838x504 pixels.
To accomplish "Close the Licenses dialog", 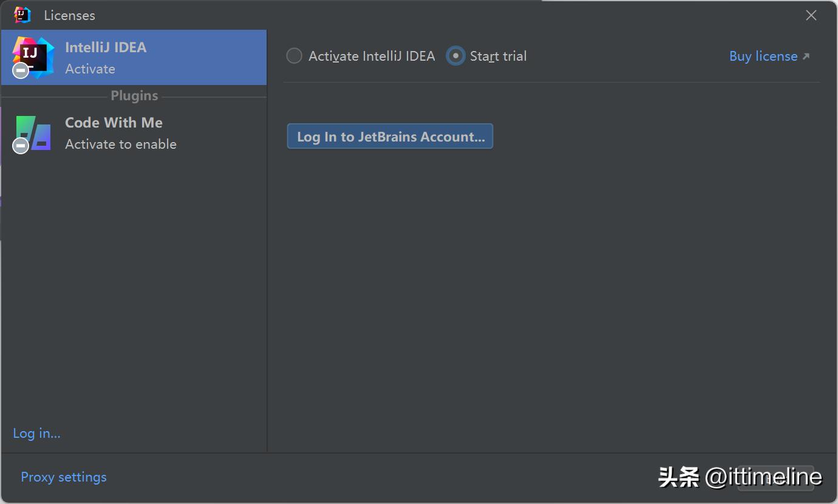I will point(811,16).
